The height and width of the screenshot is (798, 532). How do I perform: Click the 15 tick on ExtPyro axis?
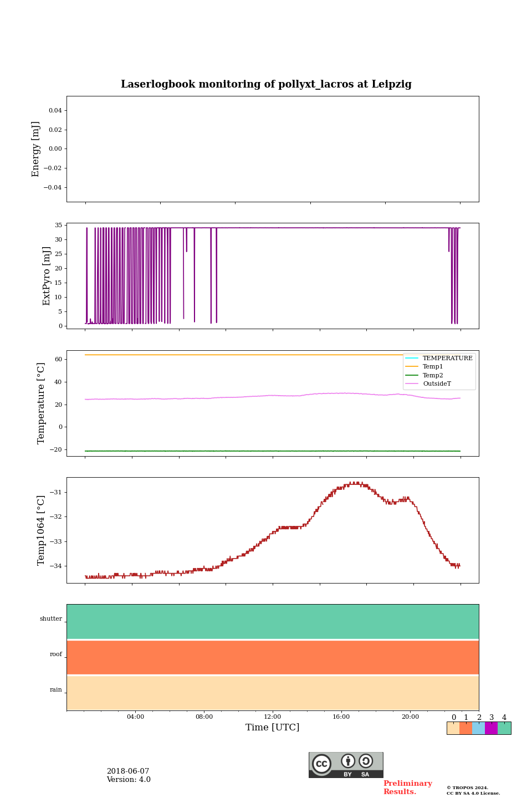click(x=58, y=283)
